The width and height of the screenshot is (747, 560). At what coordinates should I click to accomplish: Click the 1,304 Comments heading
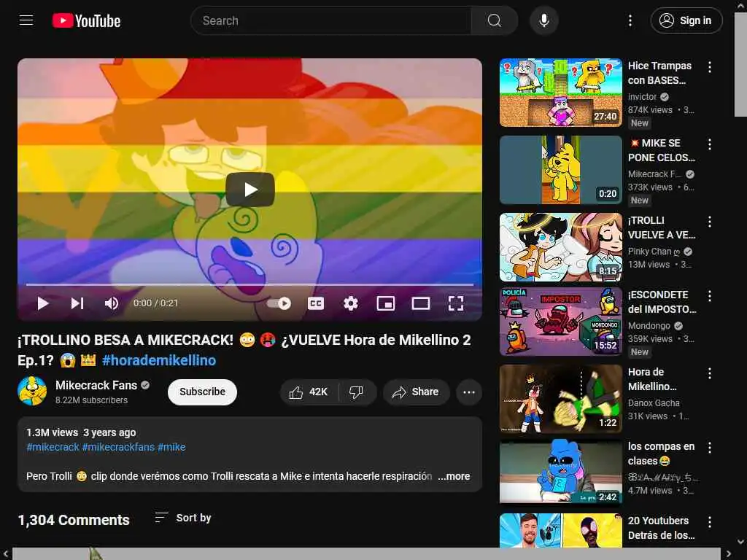click(x=74, y=520)
